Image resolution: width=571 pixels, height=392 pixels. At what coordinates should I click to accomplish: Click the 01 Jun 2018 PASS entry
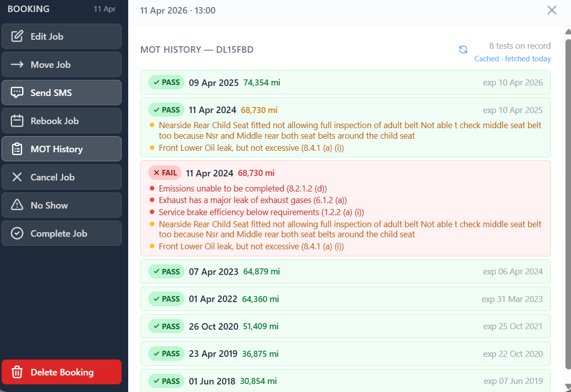point(345,381)
